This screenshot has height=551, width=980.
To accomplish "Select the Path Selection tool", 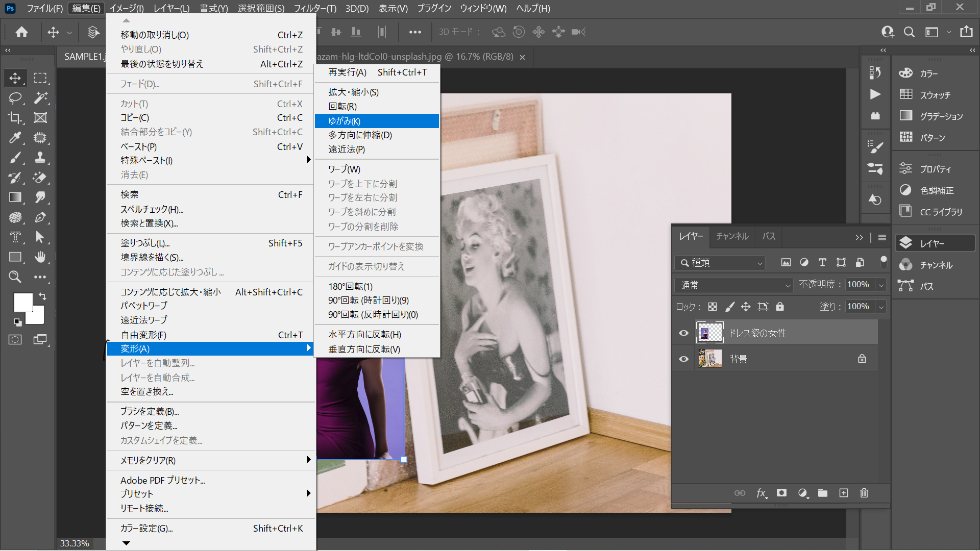I will pyautogui.click(x=40, y=237).
